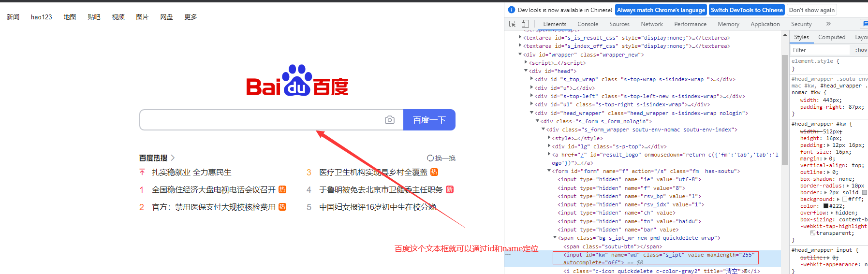Open the 图片 link
The height and width of the screenshot is (274, 868).
point(142,17)
